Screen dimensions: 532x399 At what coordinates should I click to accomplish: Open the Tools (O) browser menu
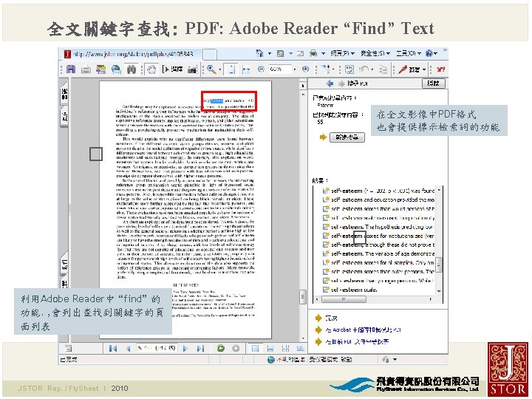tap(408, 53)
